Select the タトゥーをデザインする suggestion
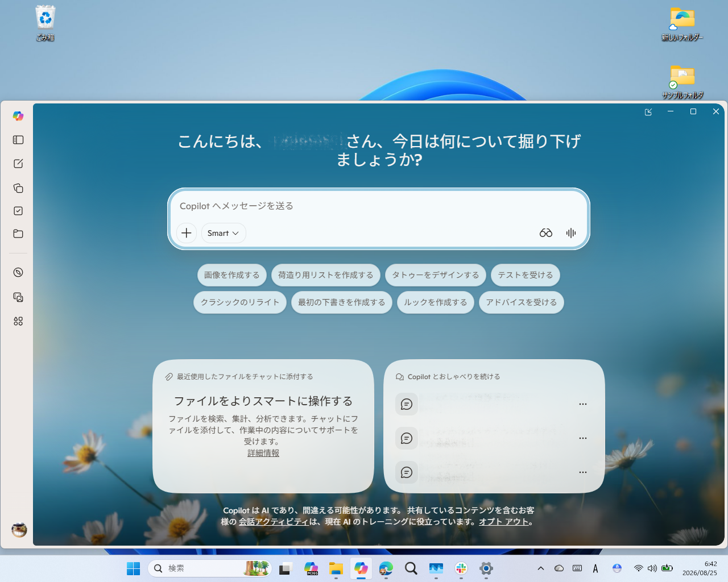Screen dimensions: 728x582 tap(436, 275)
